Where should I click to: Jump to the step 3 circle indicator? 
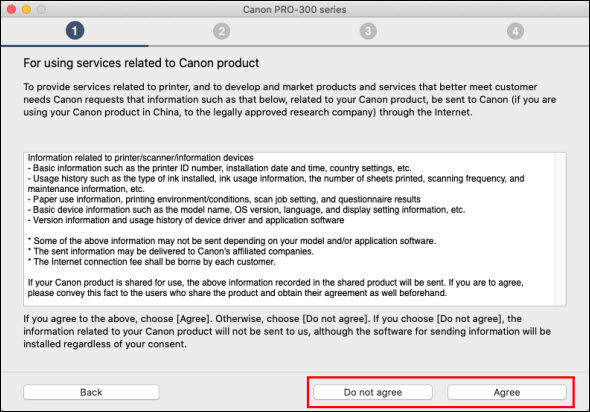(368, 31)
